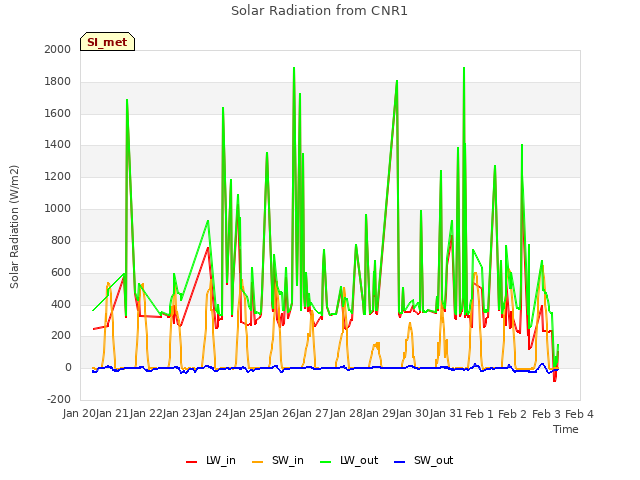Click the SI_met annotation label
The height and width of the screenshot is (480, 640).
point(107,42)
